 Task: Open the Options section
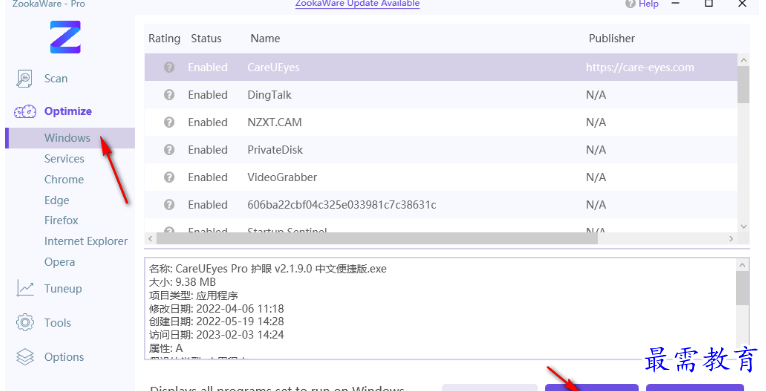(64, 357)
